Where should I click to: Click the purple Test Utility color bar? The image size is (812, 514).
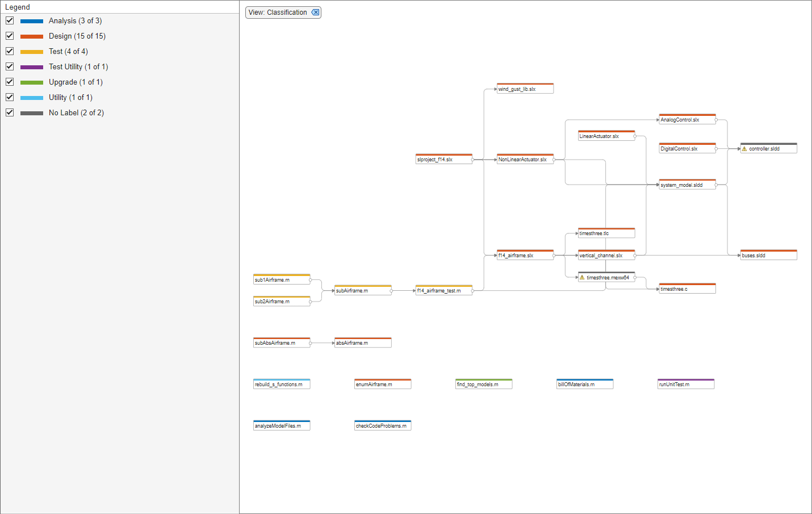[x=31, y=66]
